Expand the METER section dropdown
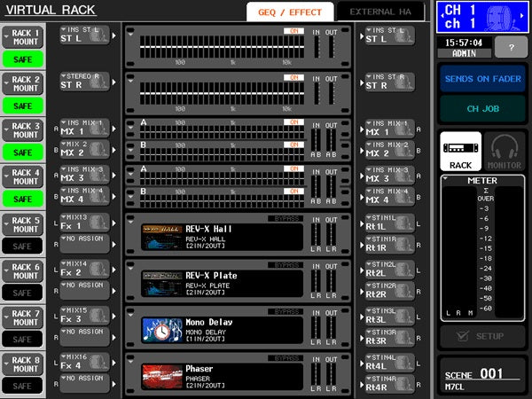The image size is (532, 399). (x=446, y=178)
